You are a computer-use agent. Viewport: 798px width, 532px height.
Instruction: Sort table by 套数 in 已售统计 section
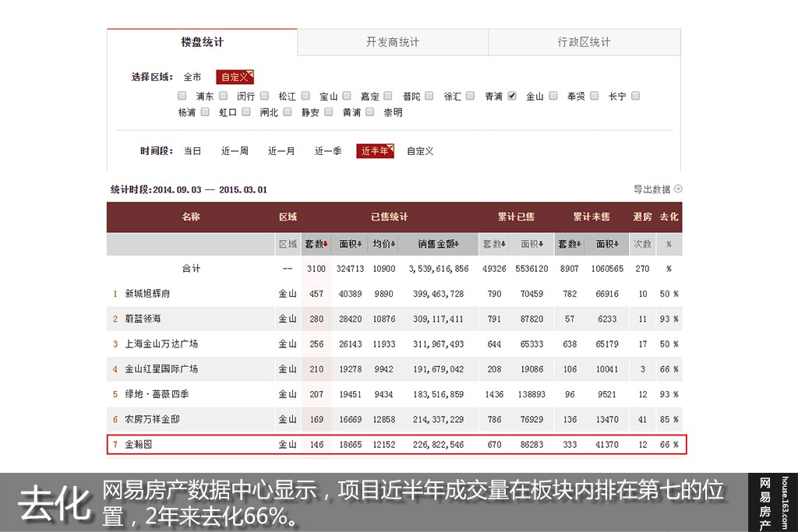[x=326, y=244]
